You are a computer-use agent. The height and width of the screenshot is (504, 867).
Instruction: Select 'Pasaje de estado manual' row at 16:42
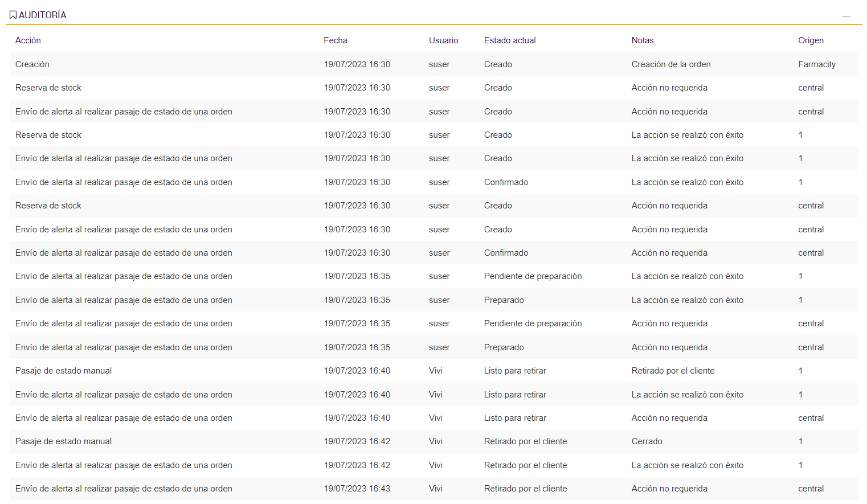click(63, 441)
